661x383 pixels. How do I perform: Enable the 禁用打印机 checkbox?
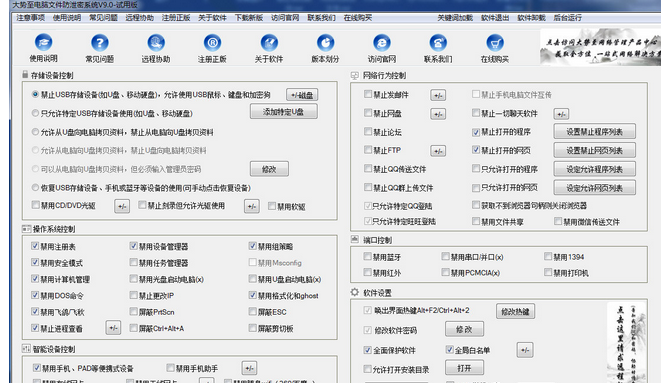click(x=548, y=273)
